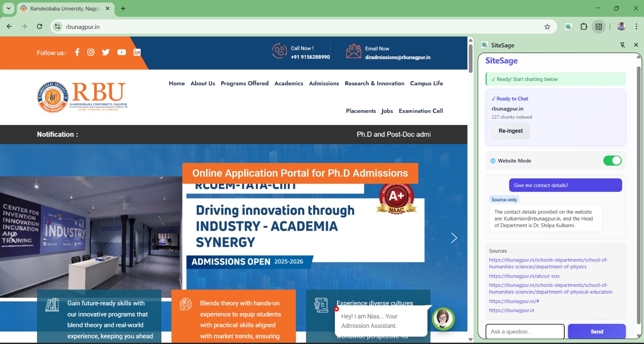Click the SiteSage extension icon in toolbar
Image resolution: width=644 pixels, height=344 pixels.
[x=568, y=27]
